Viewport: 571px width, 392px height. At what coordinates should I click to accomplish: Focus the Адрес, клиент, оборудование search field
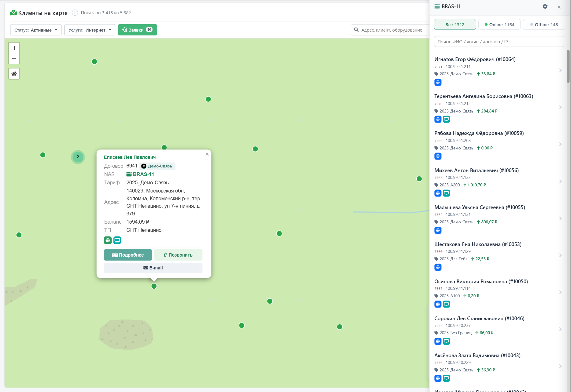pyautogui.click(x=390, y=30)
